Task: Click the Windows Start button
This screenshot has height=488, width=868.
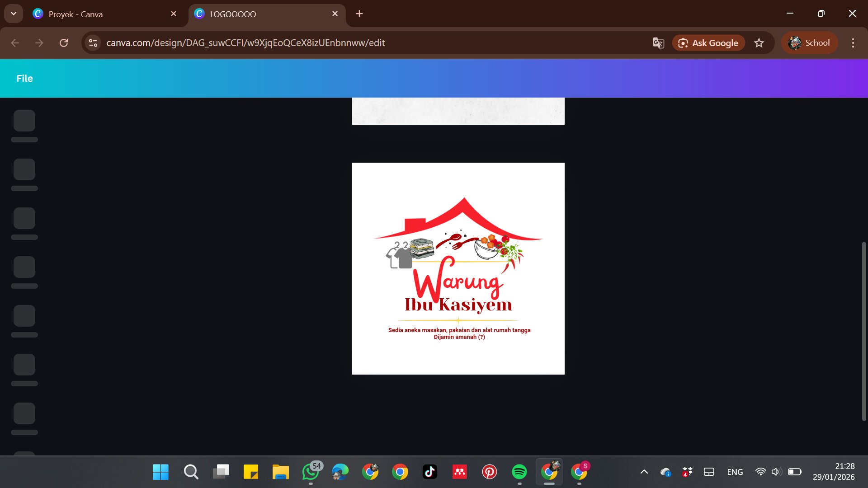Action: tap(160, 472)
